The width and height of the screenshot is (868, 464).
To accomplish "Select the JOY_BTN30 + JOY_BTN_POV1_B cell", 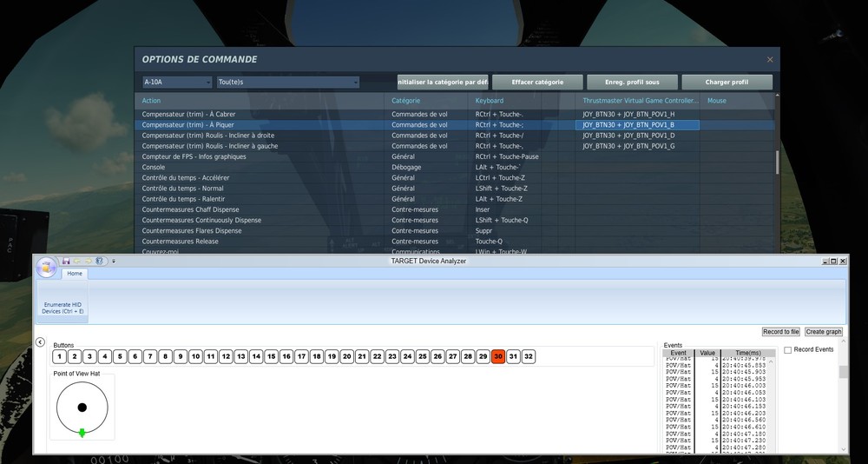I will (x=637, y=125).
